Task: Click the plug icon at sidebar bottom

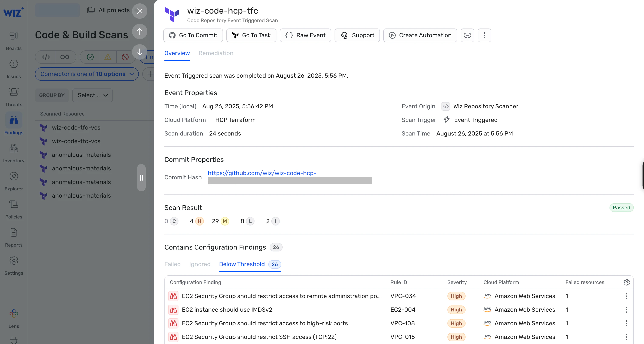Action: coord(14,340)
